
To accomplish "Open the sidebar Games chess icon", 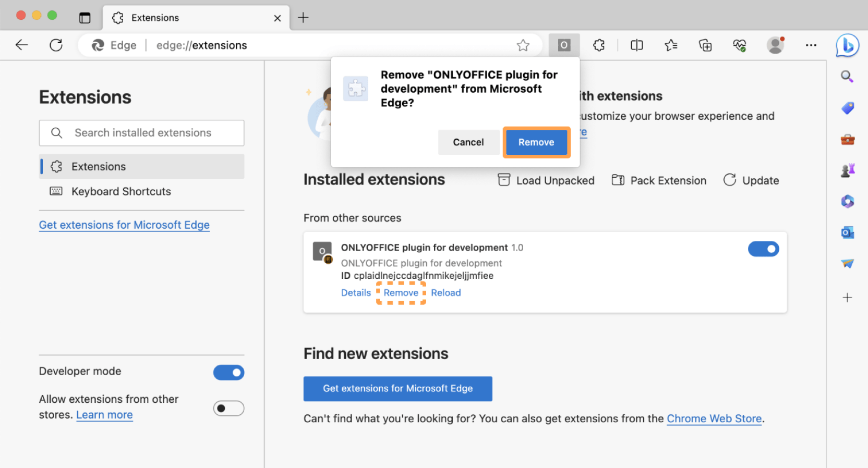I will (x=847, y=170).
